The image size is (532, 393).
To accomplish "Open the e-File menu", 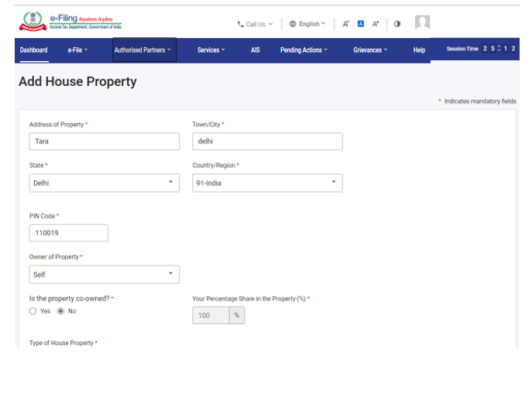I will (x=77, y=50).
